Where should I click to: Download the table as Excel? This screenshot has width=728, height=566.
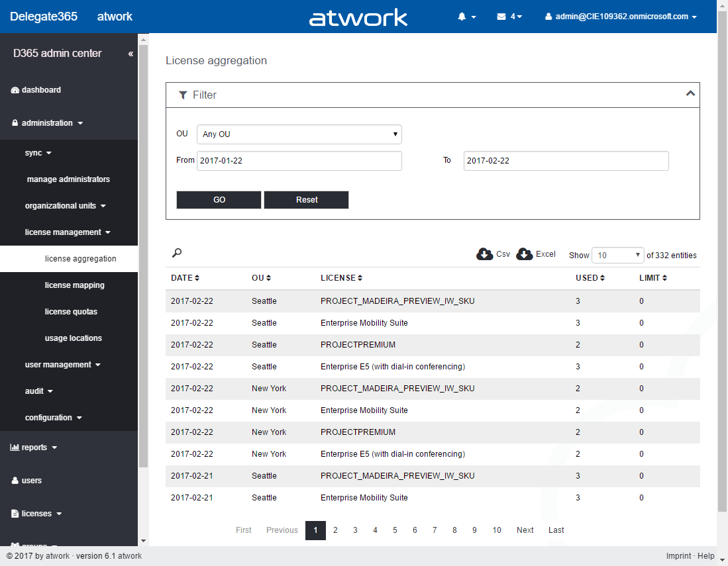point(536,254)
